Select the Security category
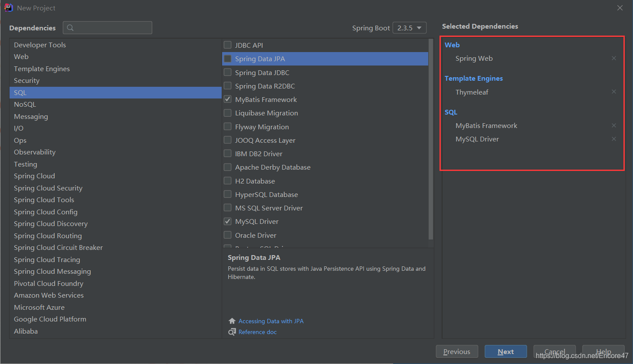Image resolution: width=633 pixels, height=364 pixels. tap(115, 81)
